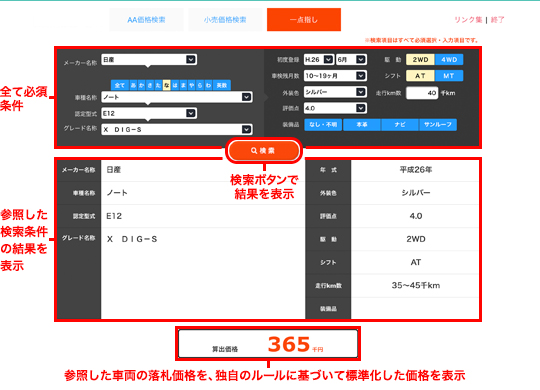The height and width of the screenshot is (390, 540).
Task: Select the highlighted な kana filter
Action: click(x=166, y=85)
